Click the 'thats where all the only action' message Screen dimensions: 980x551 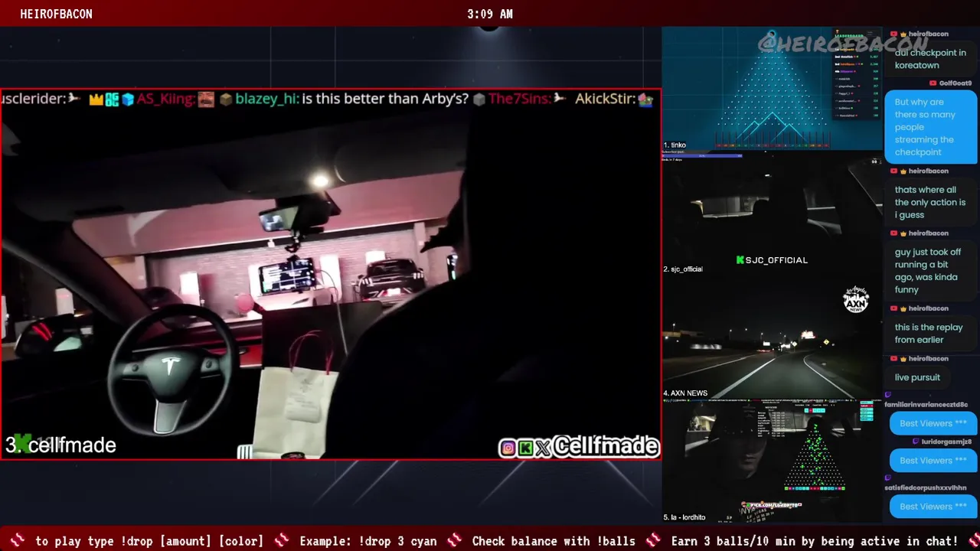pos(930,202)
